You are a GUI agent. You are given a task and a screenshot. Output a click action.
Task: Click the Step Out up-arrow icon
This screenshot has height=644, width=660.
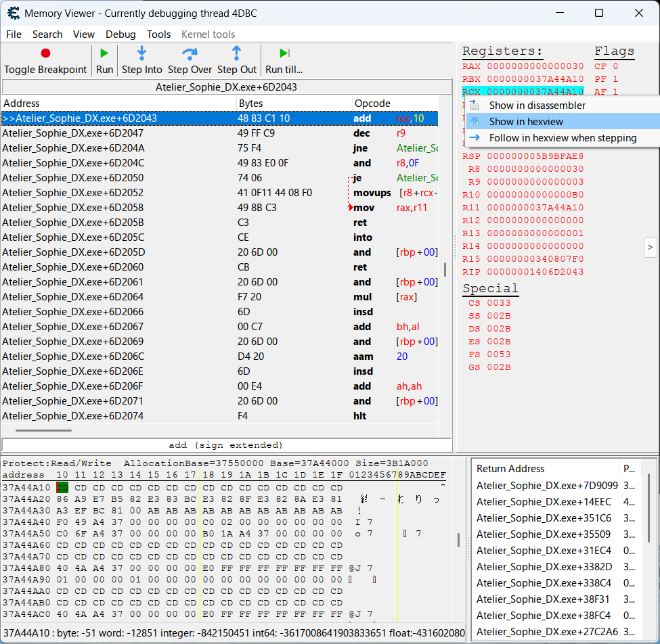click(x=236, y=53)
